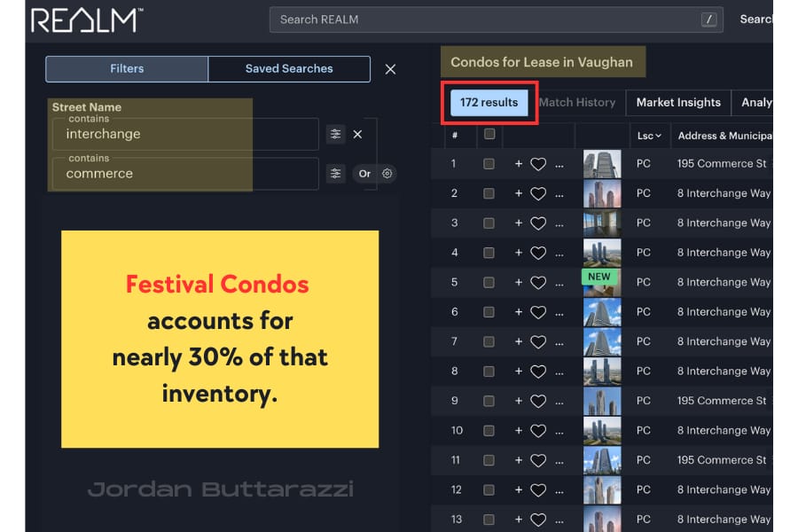
Task: Open the Market Insights tab
Action: (678, 102)
